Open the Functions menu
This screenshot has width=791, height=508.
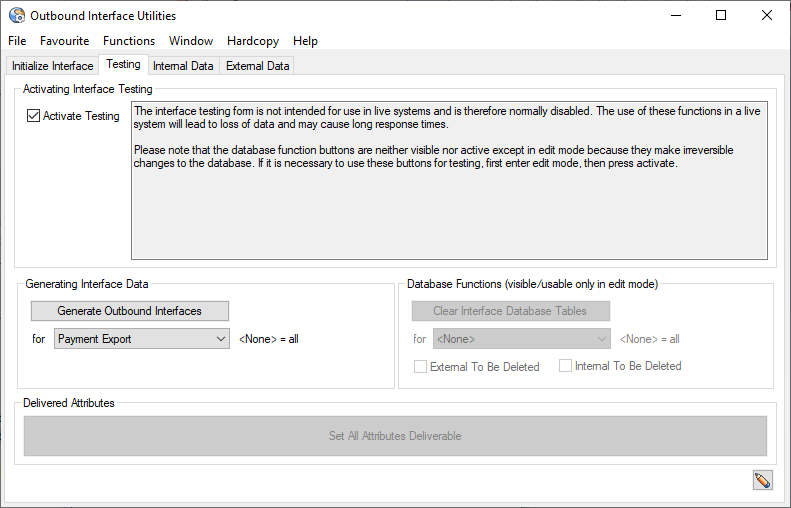point(129,41)
